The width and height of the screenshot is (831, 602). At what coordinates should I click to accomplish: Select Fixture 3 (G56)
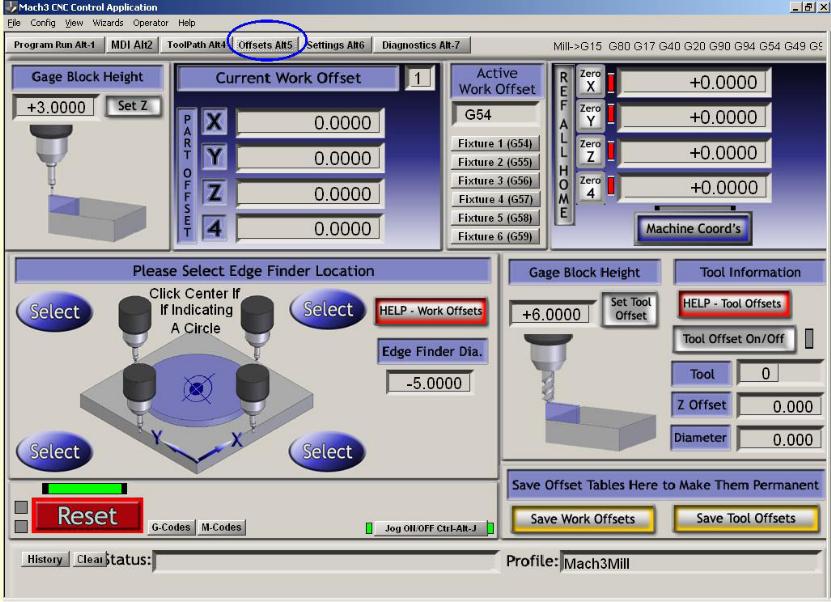(x=494, y=180)
